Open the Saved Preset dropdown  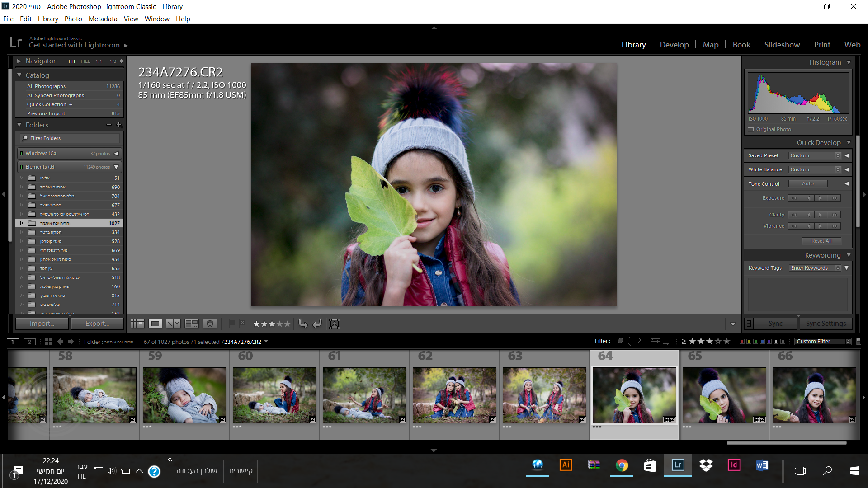click(815, 155)
